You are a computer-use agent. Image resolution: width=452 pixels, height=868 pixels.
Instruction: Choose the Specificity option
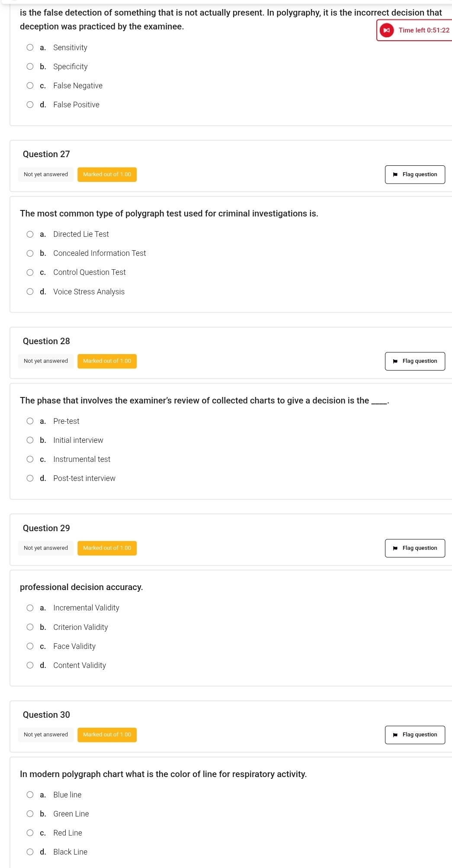[x=30, y=67]
